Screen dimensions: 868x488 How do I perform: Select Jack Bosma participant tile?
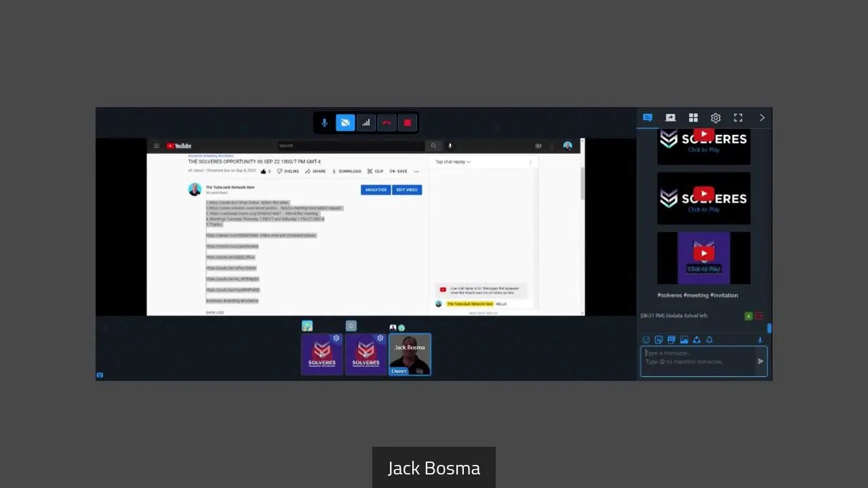[x=410, y=354]
